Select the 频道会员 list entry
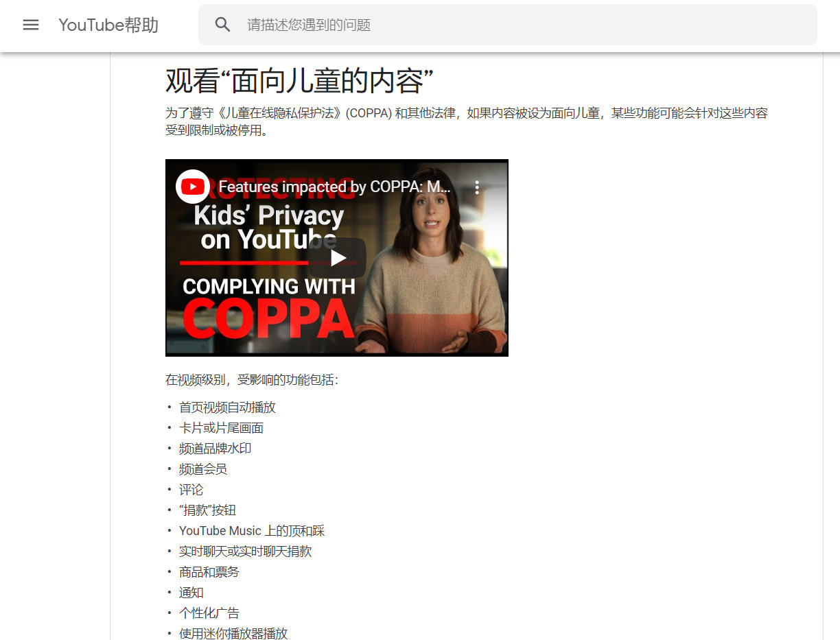The image size is (840, 640). click(202, 469)
